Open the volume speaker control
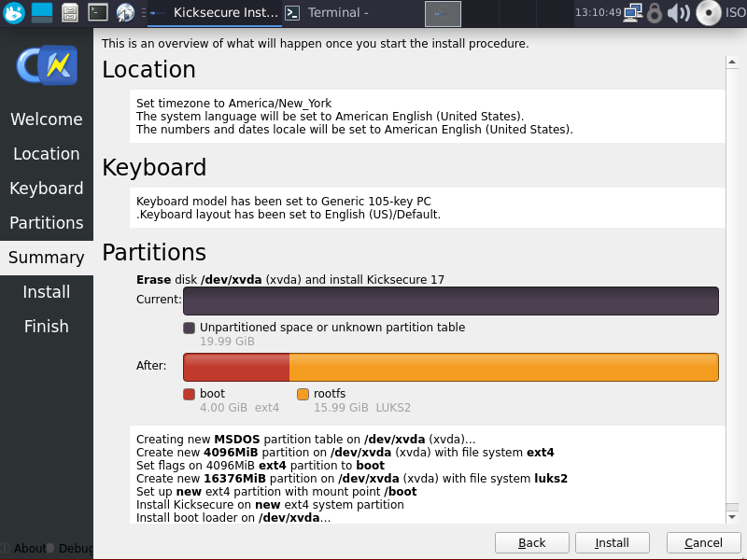Image resolution: width=747 pixels, height=560 pixels. click(x=679, y=13)
